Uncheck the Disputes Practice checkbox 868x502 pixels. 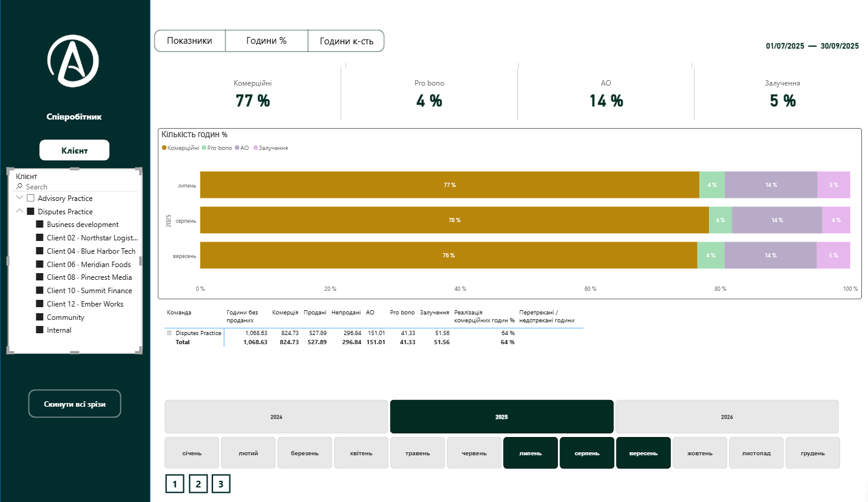click(30, 212)
